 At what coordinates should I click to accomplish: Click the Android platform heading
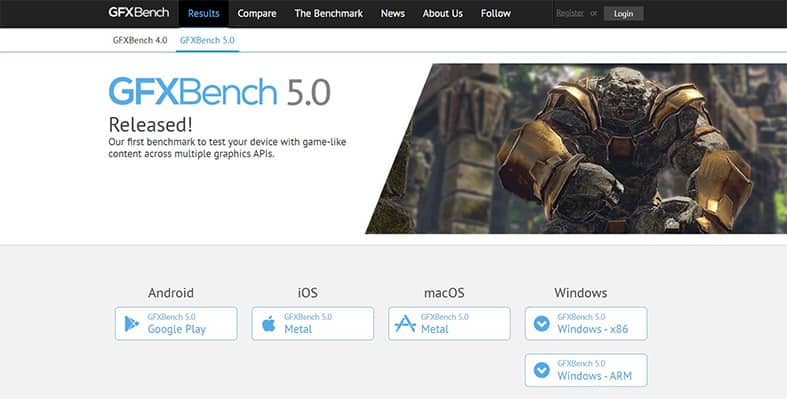click(171, 293)
